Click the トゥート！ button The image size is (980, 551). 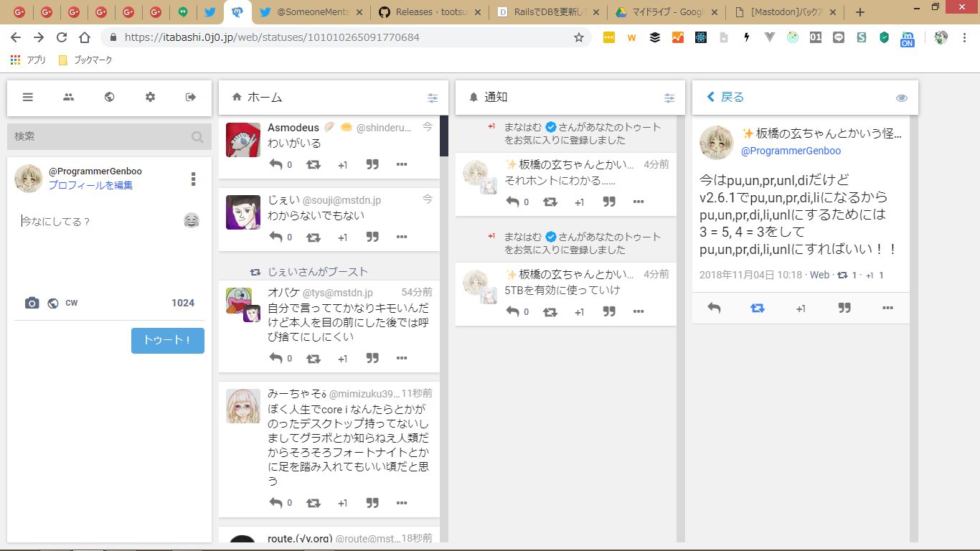pos(168,341)
